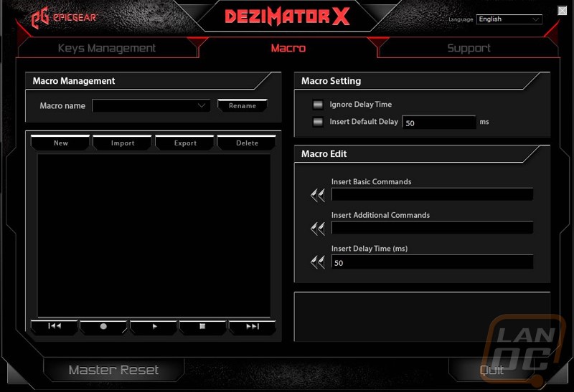Image resolution: width=574 pixels, height=392 pixels.
Task: Click insert arrows beside Insert Basic Commands
Action: (x=317, y=195)
